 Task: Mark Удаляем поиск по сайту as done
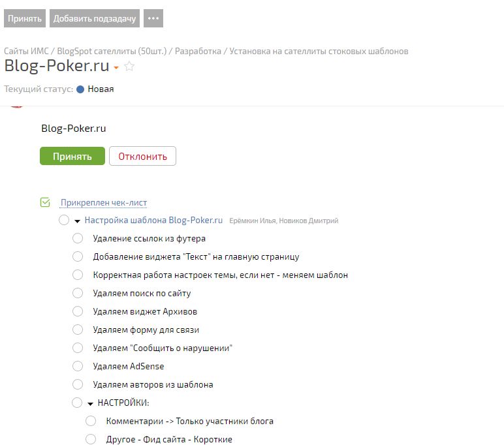(78, 294)
